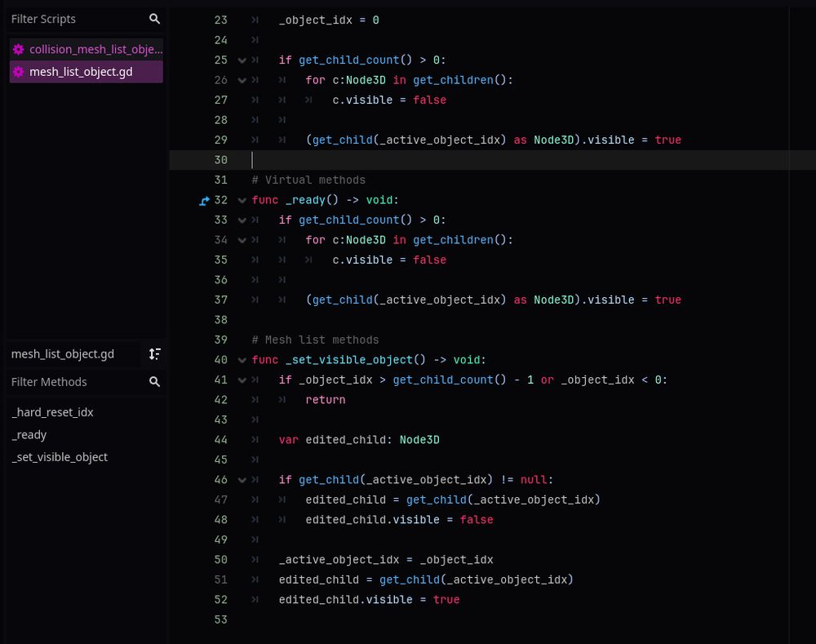This screenshot has width=816, height=644.
Task: Click the _ready function name on line 32
Action: (x=305, y=200)
